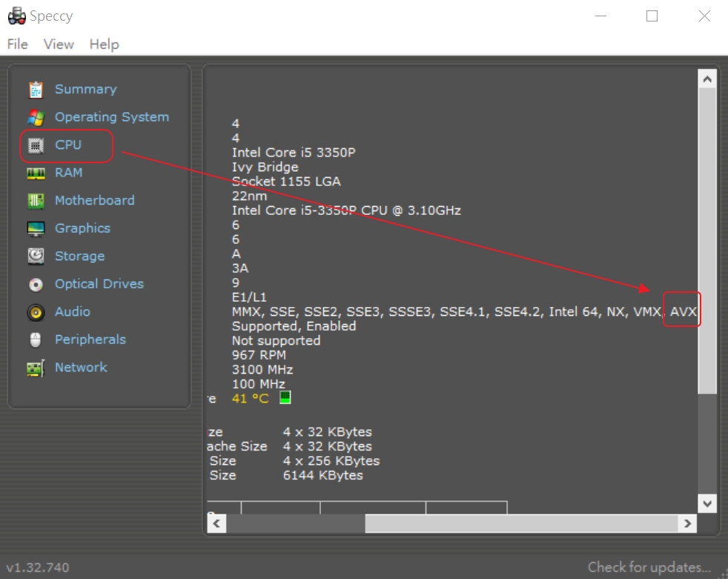Viewport: 728px width, 579px height.
Task: Click the Motherboard circuit icon
Action: (36, 201)
